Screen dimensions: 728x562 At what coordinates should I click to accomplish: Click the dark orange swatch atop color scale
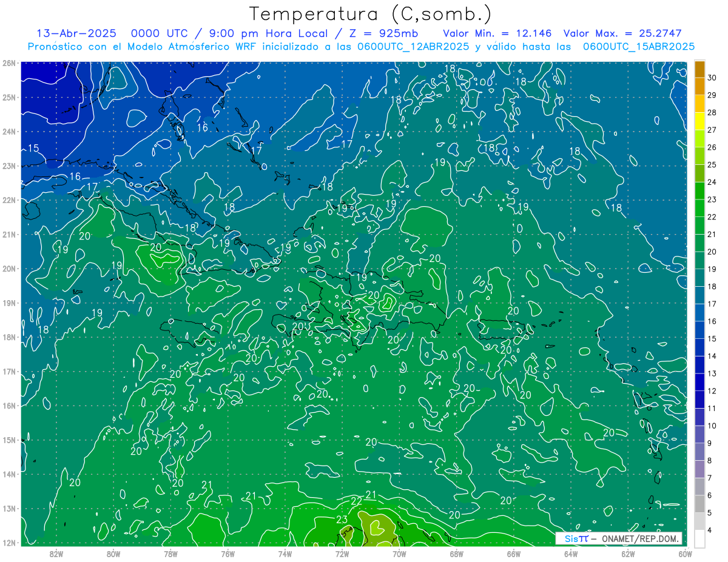(699, 70)
